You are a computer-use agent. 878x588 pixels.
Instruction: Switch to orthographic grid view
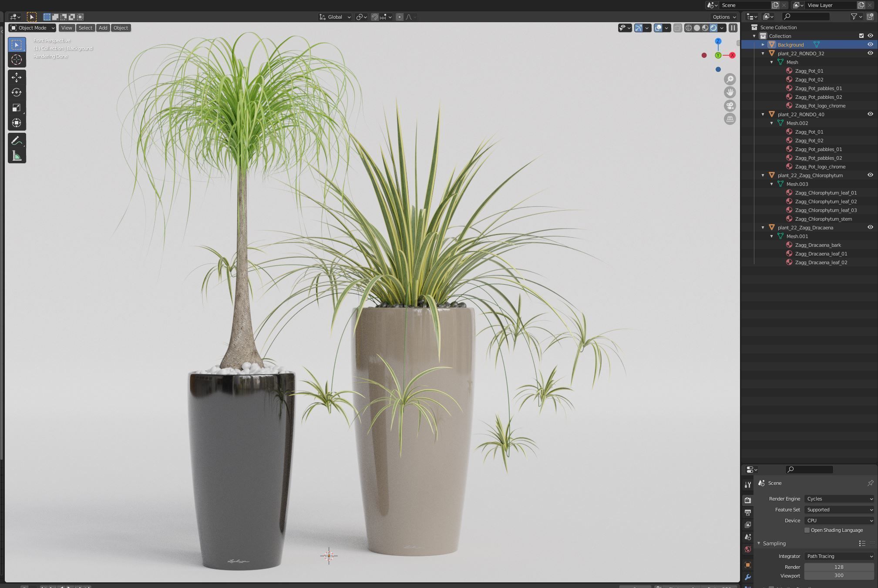tap(730, 119)
